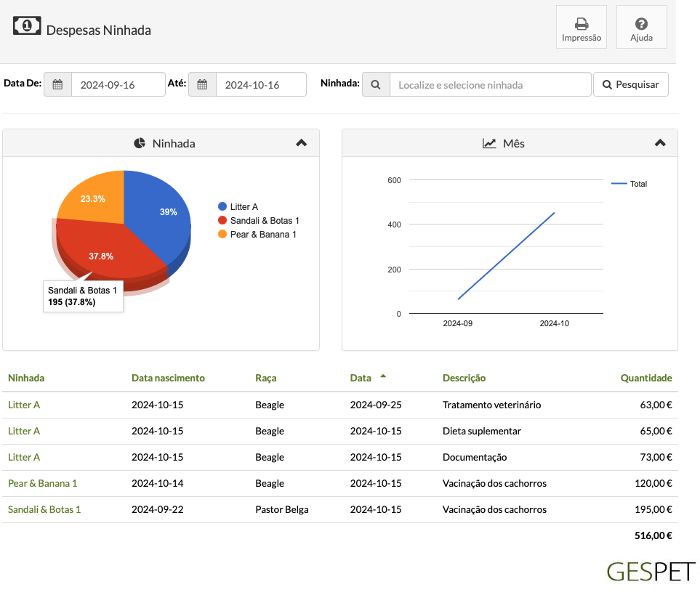Collapse the Ninhada chart panel
Viewport: 700px width, 595px height.
coord(302,142)
